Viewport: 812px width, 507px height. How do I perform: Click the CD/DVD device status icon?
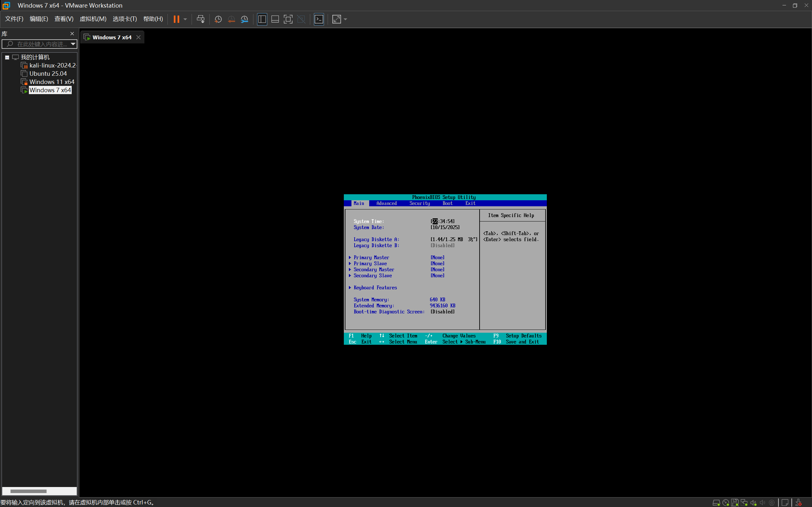725,502
